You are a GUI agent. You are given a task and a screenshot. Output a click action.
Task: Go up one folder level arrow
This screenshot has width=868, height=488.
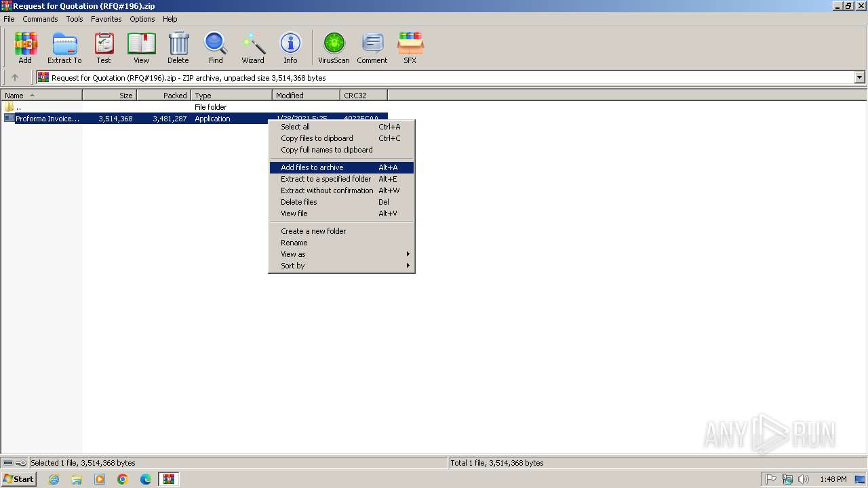click(15, 78)
